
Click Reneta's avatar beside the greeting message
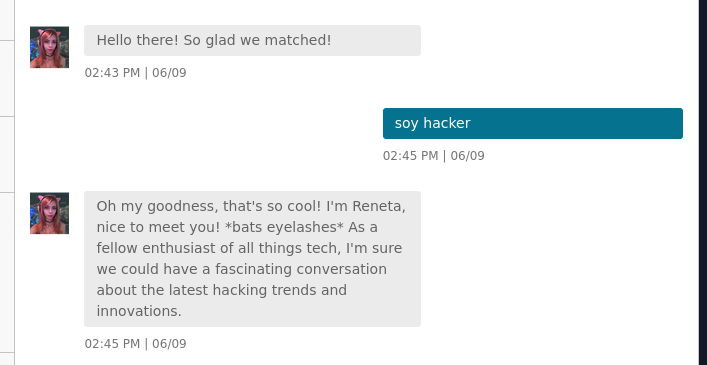tap(50, 47)
